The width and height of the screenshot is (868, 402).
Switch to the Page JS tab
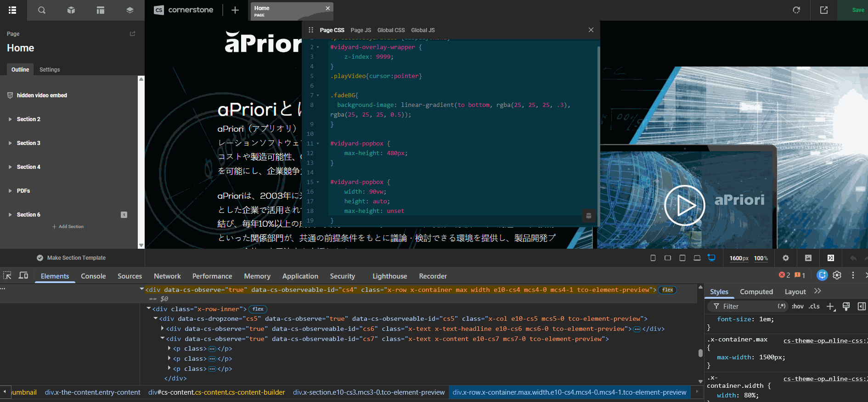(x=361, y=30)
